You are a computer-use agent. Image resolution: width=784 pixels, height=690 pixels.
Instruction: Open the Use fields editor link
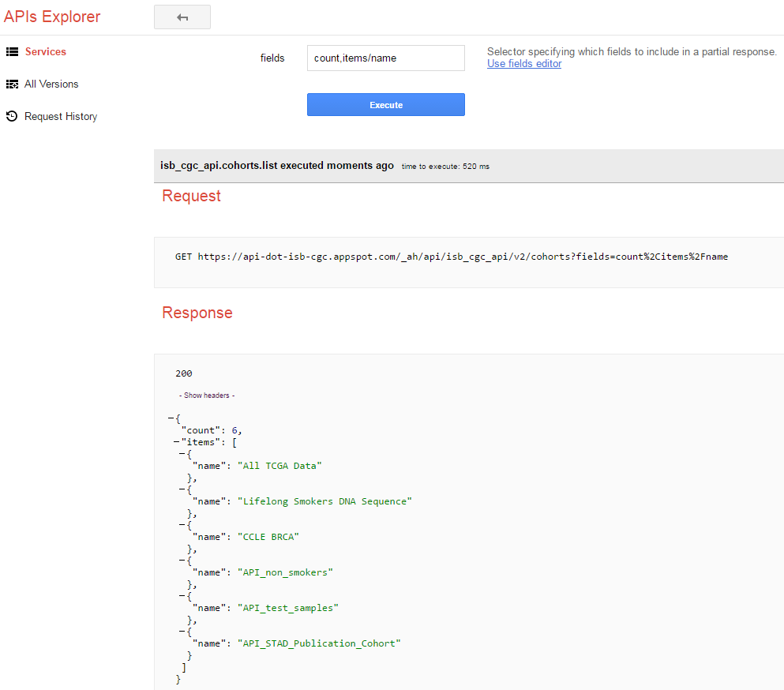click(524, 63)
